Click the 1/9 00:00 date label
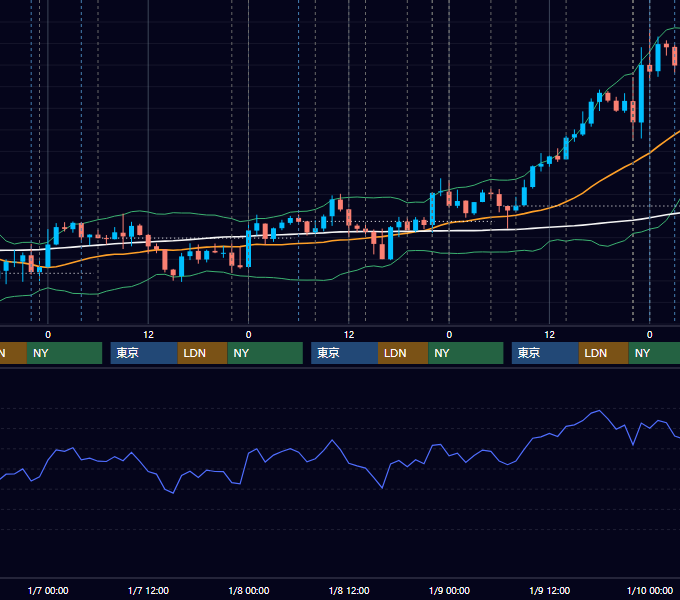Viewport: 680px width, 600px height. tap(449, 590)
